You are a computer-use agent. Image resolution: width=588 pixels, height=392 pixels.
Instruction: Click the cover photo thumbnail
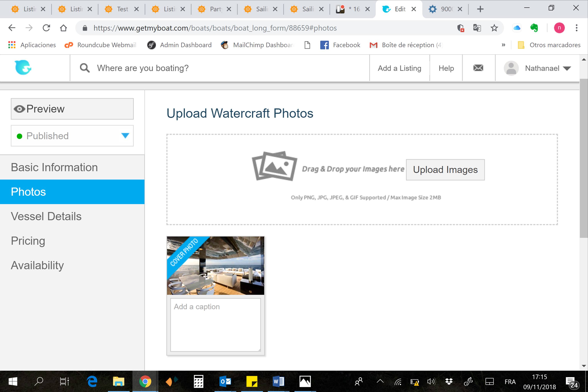pyautogui.click(x=215, y=265)
